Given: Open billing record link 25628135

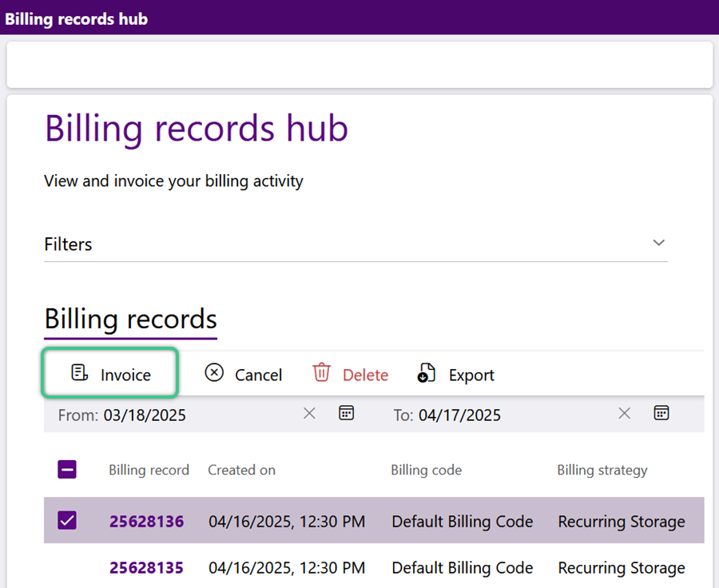Looking at the screenshot, I should point(146,568).
